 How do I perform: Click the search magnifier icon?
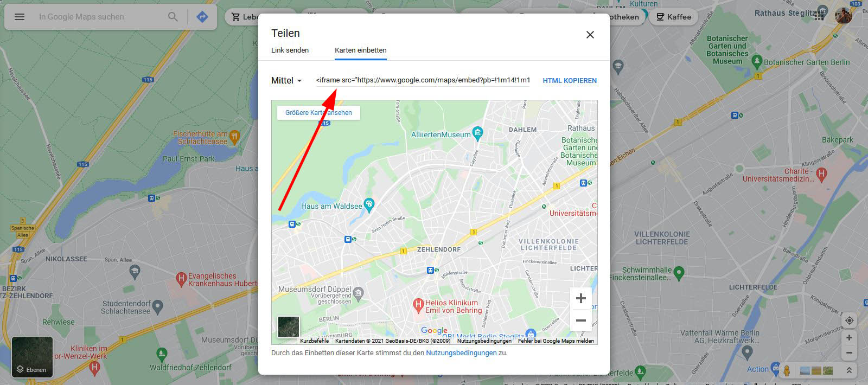click(173, 17)
